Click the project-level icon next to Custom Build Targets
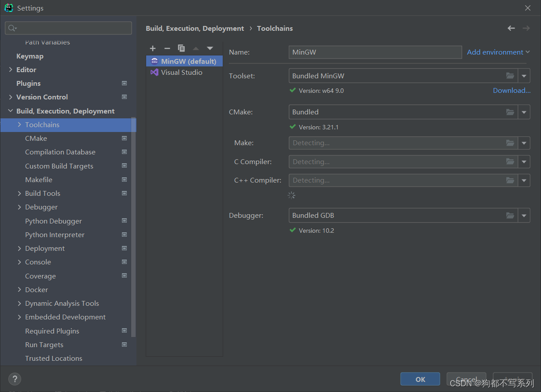Image resolution: width=541 pixels, height=392 pixels. click(124, 166)
